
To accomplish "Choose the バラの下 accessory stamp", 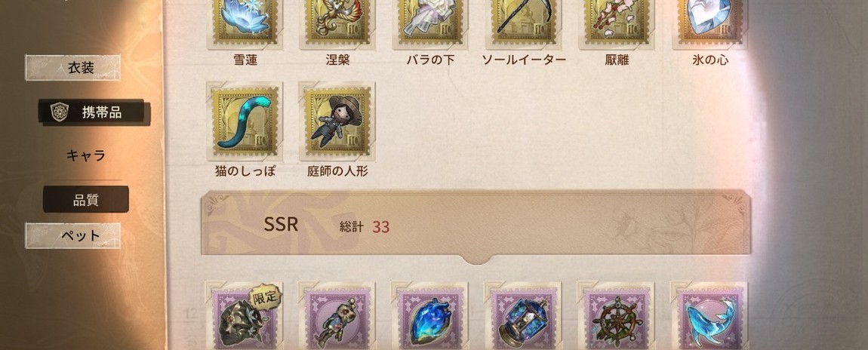I will [x=430, y=22].
